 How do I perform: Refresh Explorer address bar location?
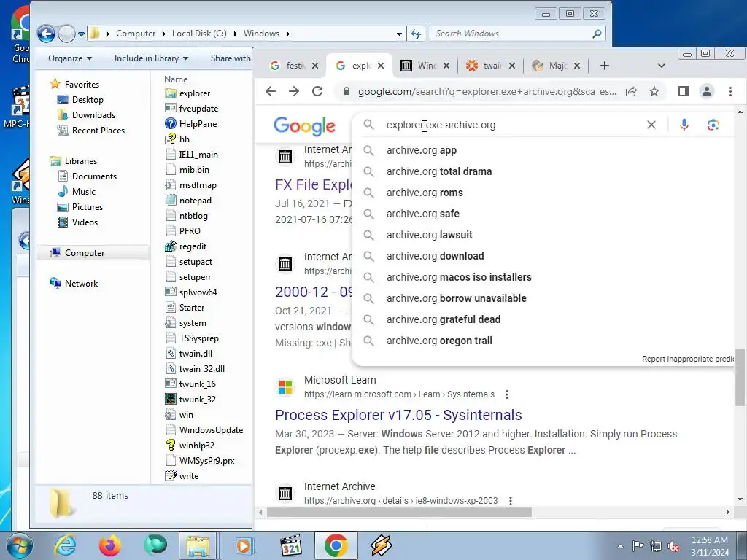pos(416,34)
